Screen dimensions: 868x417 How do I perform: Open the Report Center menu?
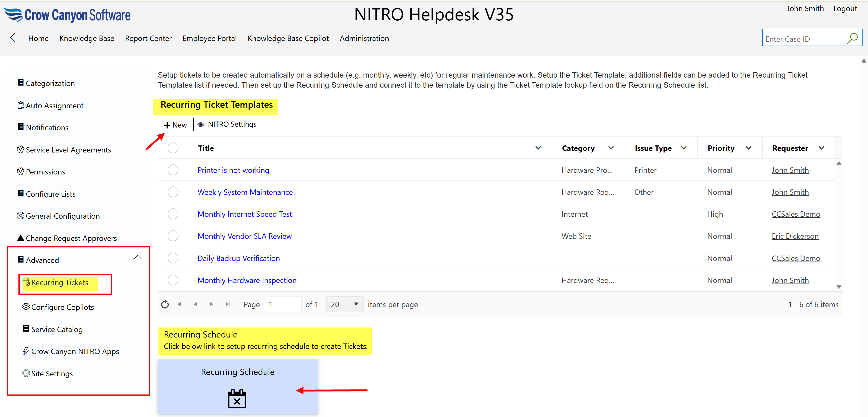[x=148, y=39]
